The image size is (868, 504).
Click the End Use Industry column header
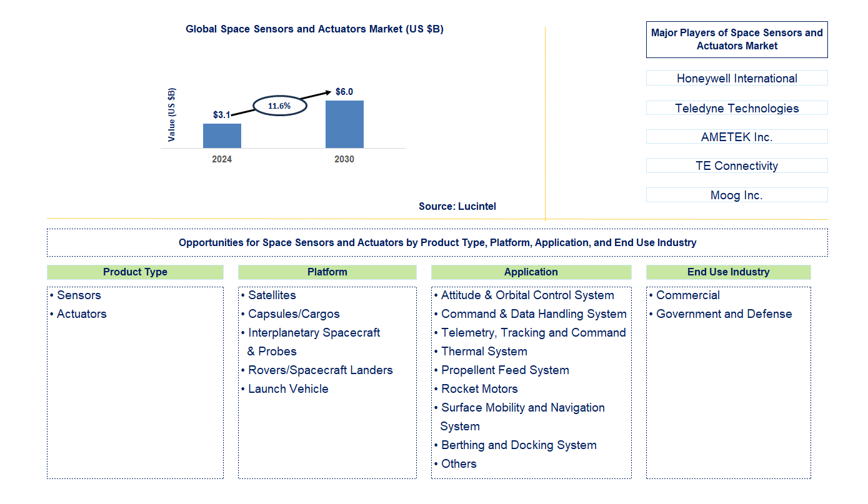pyautogui.click(x=729, y=272)
